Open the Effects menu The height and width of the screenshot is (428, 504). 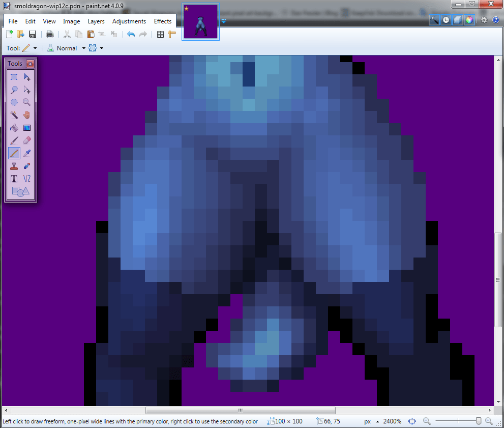tap(163, 21)
